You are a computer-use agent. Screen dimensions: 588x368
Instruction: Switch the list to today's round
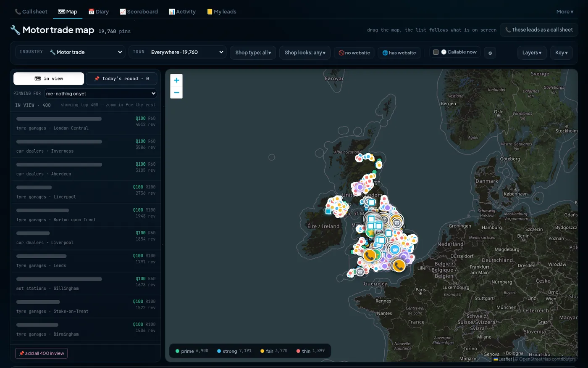tap(121, 79)
